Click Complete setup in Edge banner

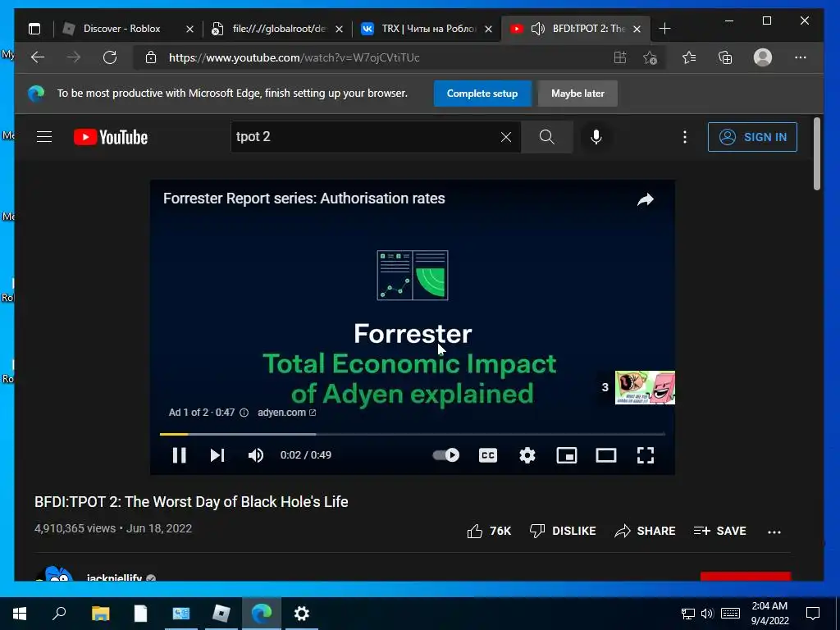click(x=482, y=94)
